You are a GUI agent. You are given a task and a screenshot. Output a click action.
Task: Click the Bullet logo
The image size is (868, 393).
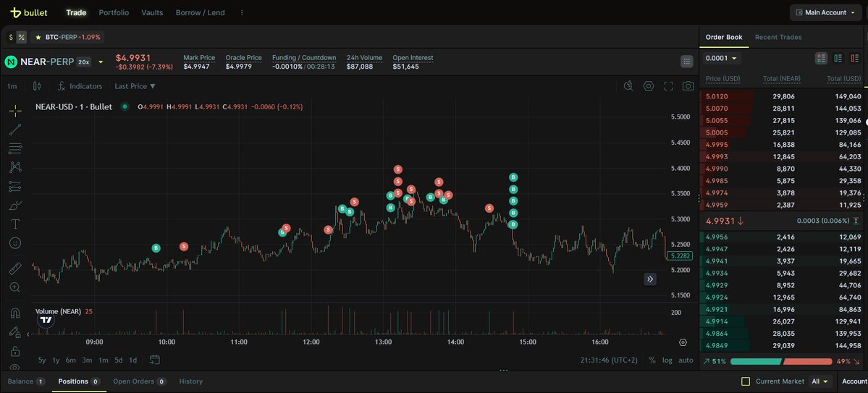29,12
